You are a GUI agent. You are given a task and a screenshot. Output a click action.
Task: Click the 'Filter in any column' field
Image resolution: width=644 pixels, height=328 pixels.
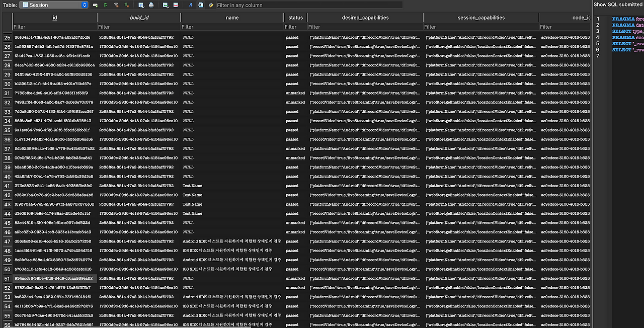coord(309,5)
